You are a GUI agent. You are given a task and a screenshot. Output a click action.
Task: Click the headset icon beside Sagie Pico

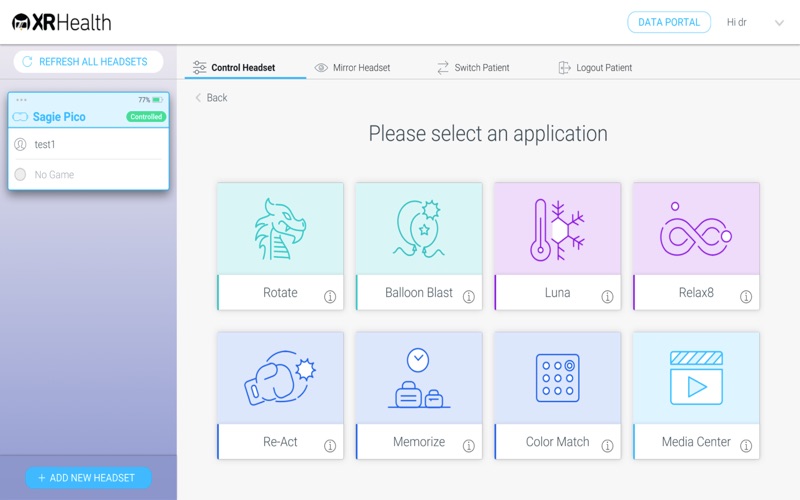(x=20, y=117)
